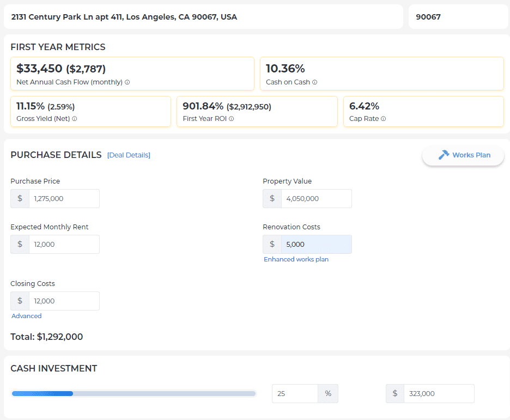The image size is (510, 420).
Task: Click the Purchase Price label
Action: click(35, 181)
